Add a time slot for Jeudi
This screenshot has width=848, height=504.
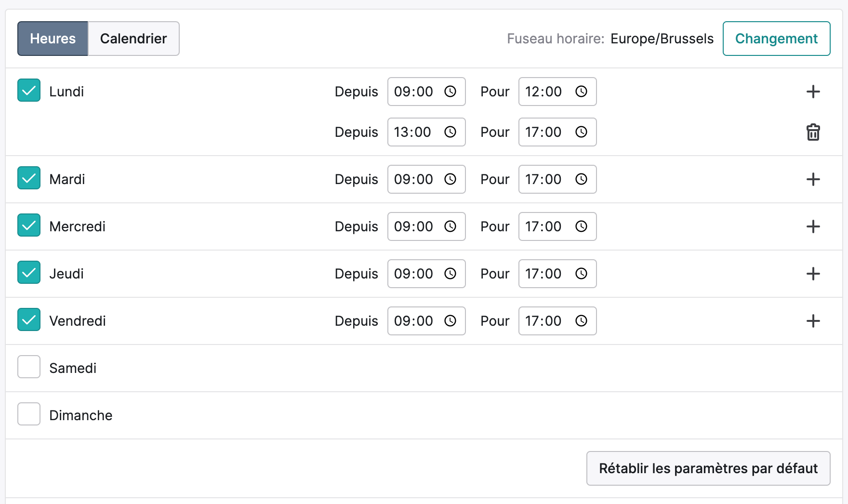coord(813,274)
